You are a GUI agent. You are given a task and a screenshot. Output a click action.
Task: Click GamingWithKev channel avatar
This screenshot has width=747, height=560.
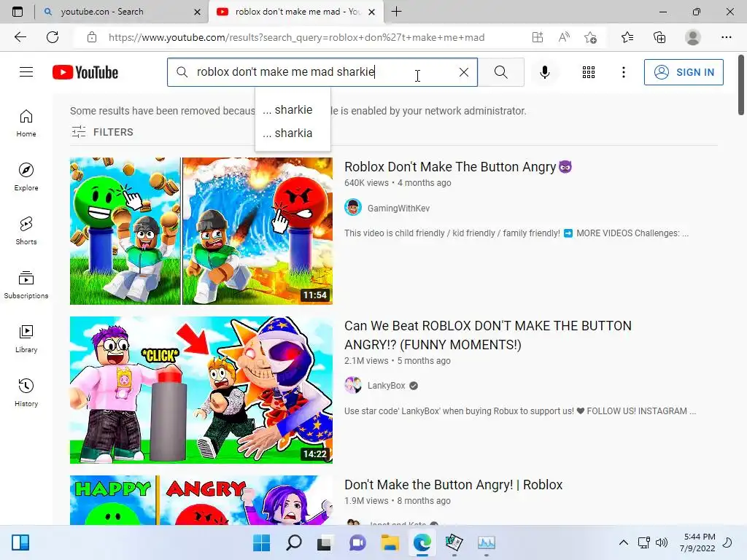coord(353,208)
